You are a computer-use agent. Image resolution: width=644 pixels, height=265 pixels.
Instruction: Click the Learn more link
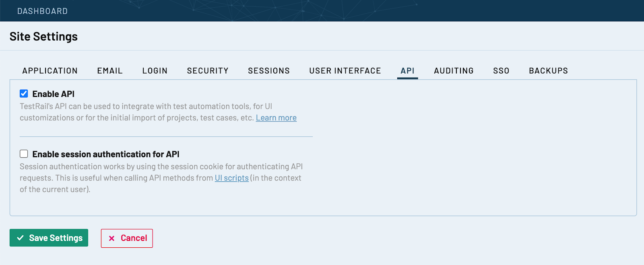click(x=276, y=118)
